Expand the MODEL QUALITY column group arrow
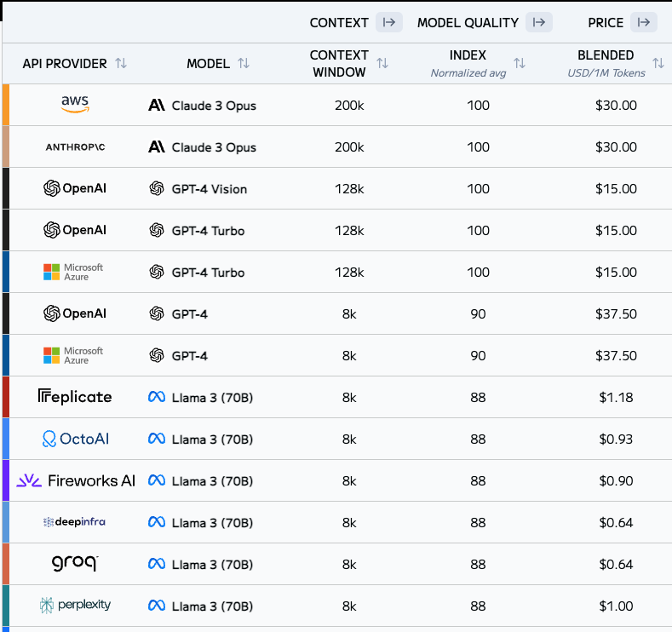The image size is (672, 632). click(x=539, y=22)
